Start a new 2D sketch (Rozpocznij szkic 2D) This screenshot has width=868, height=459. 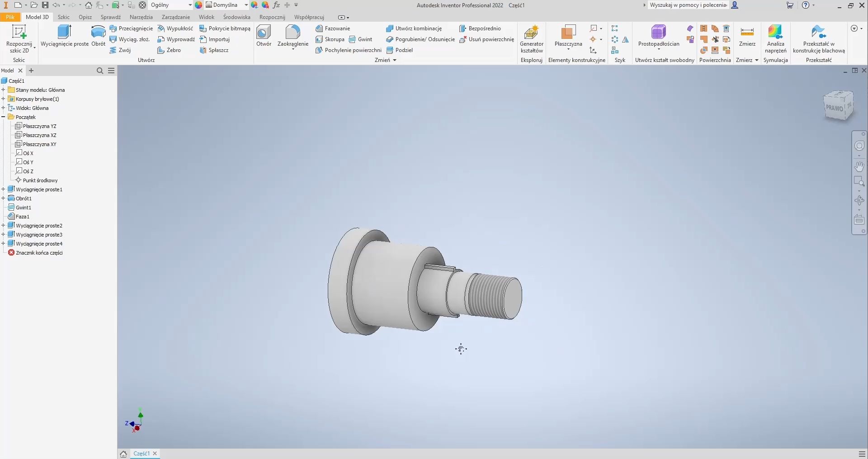(x=19, y=38)
